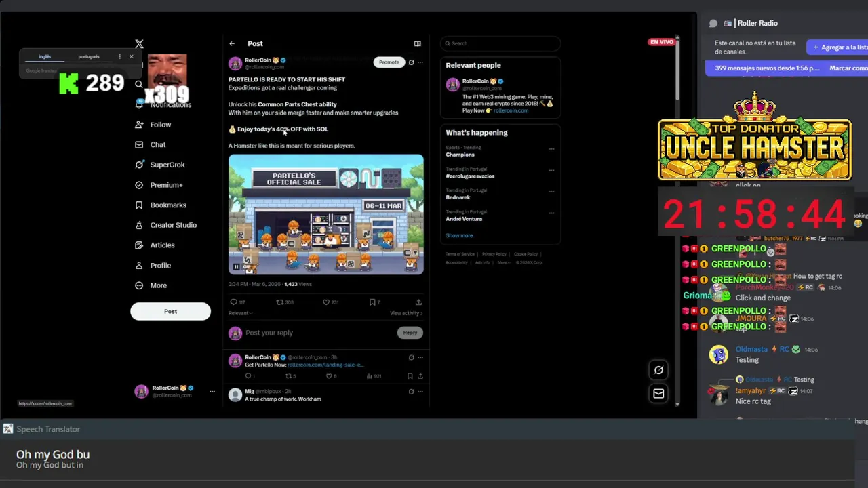868x488 pixels.
Task: Open options for Bednarek trend
Action: pos(551,192)
